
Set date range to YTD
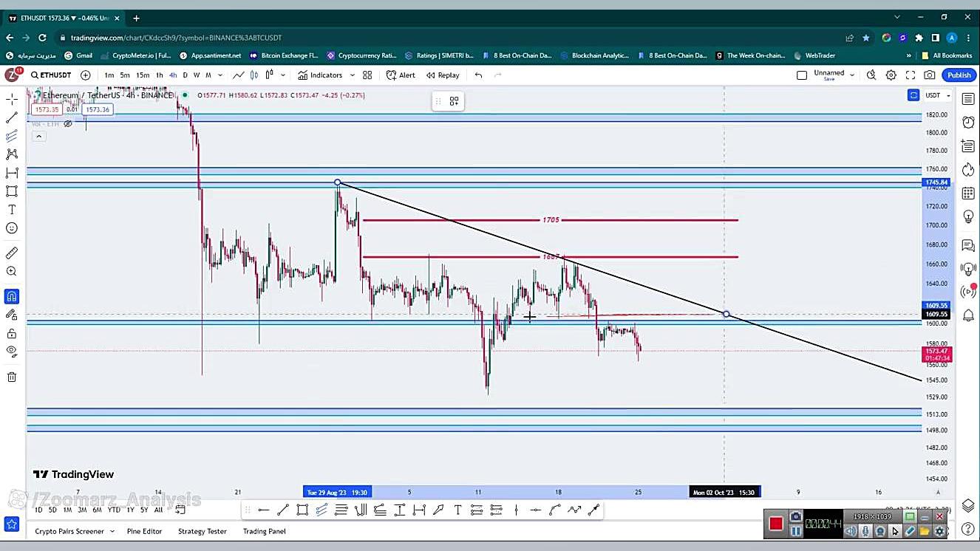point(114,510)
